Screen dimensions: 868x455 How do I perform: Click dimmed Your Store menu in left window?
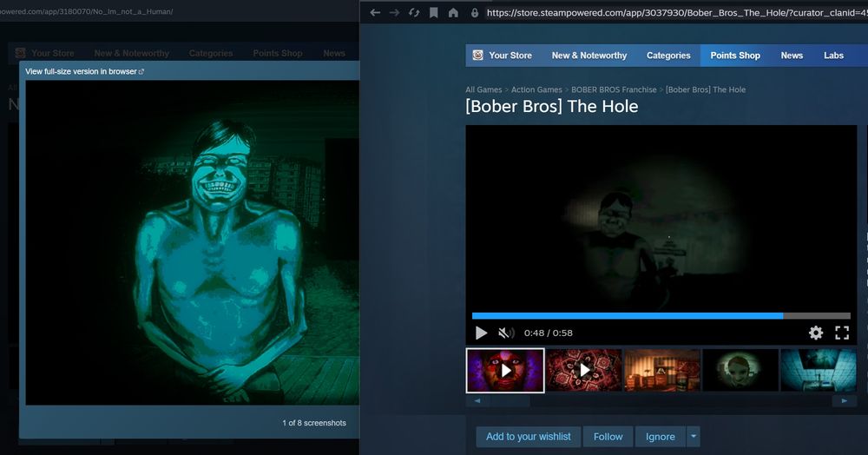coord(53,53)
